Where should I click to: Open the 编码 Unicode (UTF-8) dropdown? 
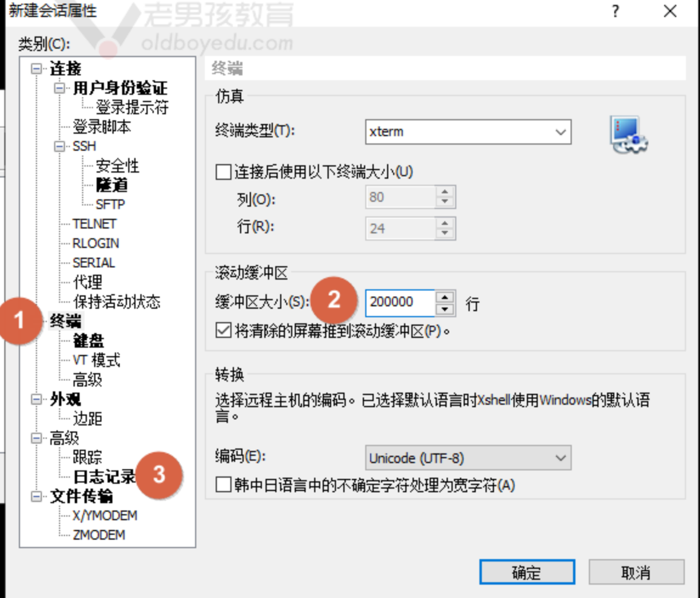pyautogui.click(x=468, y=458)
